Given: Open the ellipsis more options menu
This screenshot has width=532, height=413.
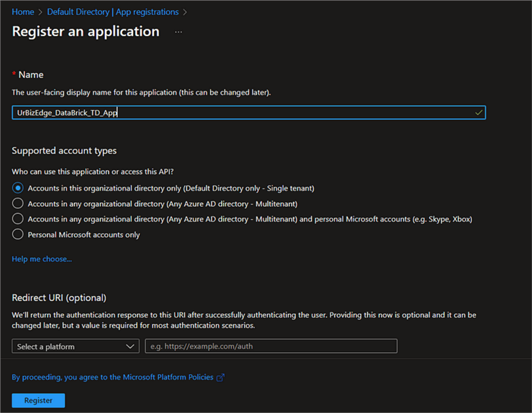Looking at the screenshot, I should tap(179, 32).
